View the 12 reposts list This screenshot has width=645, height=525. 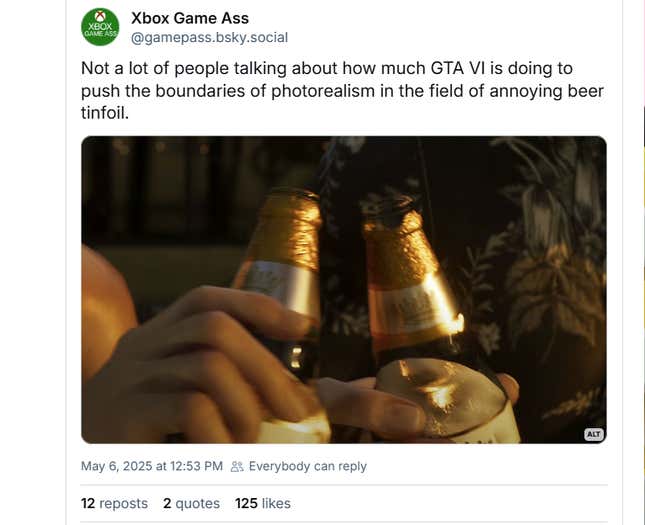click(114, 503)
